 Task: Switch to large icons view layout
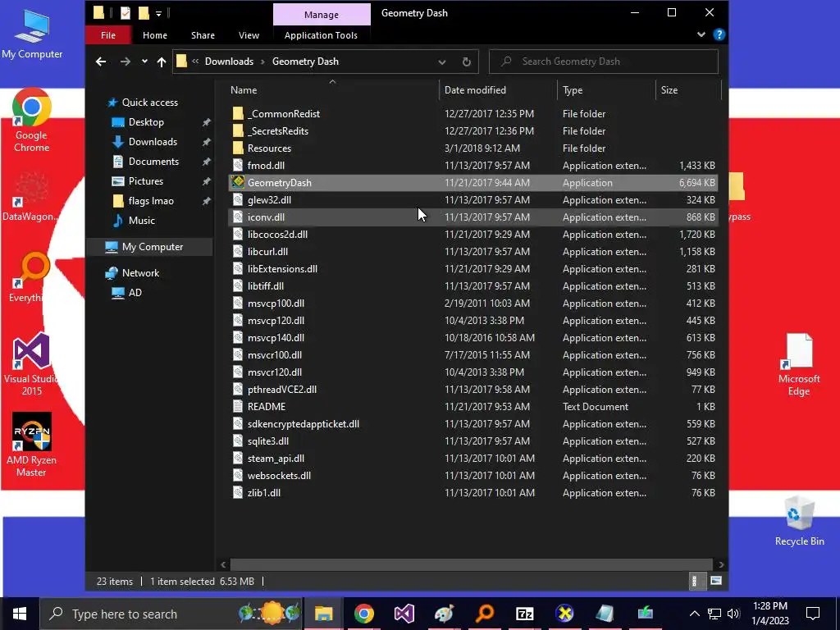coord(715,581)
